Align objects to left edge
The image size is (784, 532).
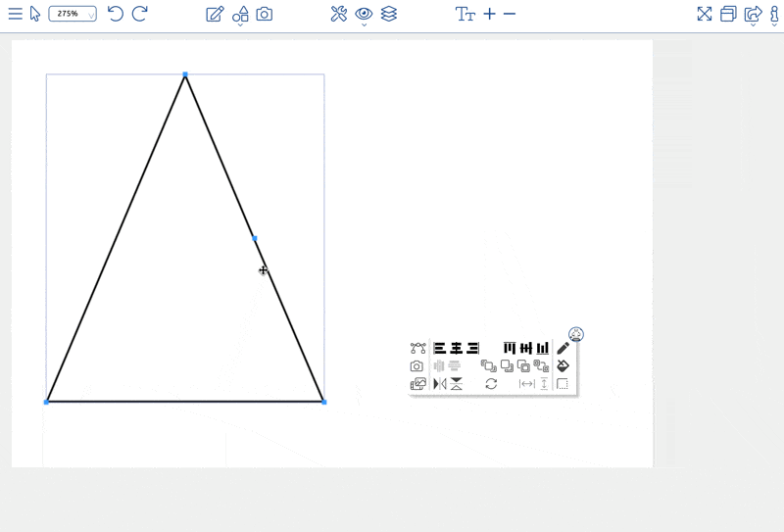[x=439, y=348]
